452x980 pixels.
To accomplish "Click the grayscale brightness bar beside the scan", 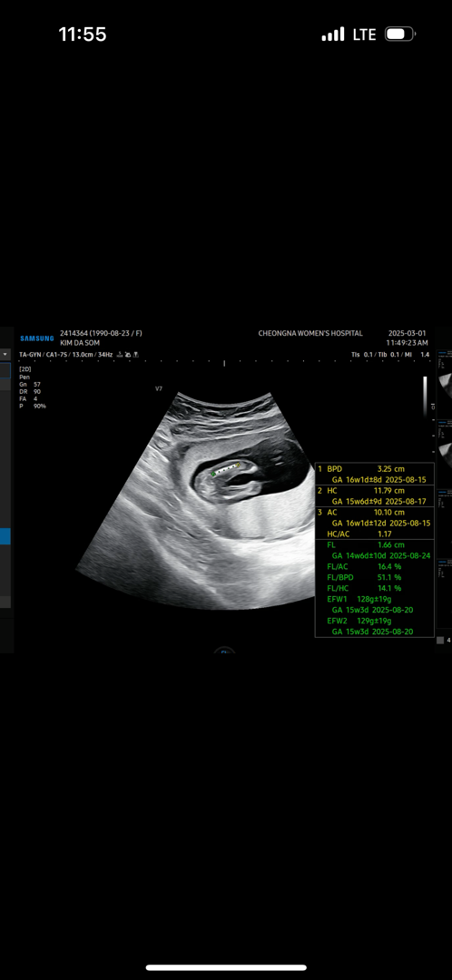I will click(425, 397).
